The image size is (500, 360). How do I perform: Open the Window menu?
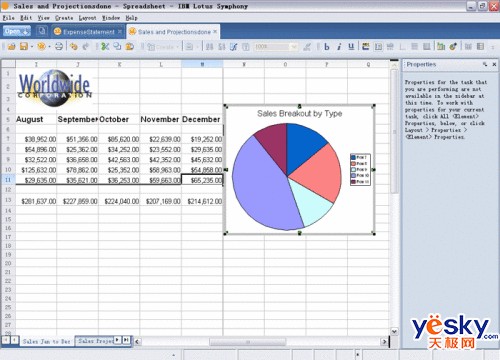[111, 18]
